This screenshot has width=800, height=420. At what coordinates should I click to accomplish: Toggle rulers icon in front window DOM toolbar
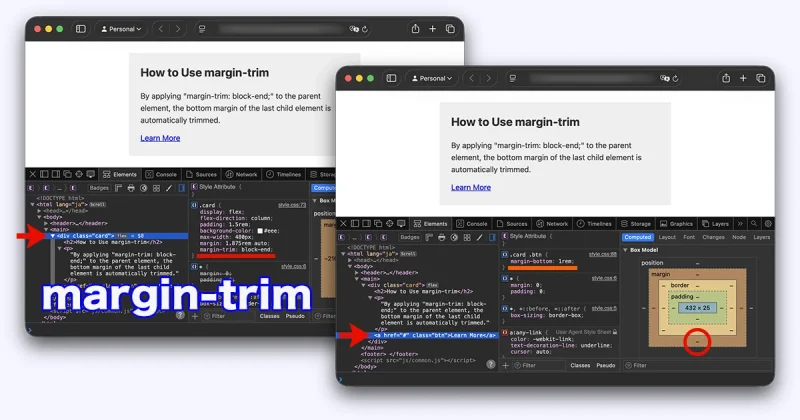[x=429, y=237]
